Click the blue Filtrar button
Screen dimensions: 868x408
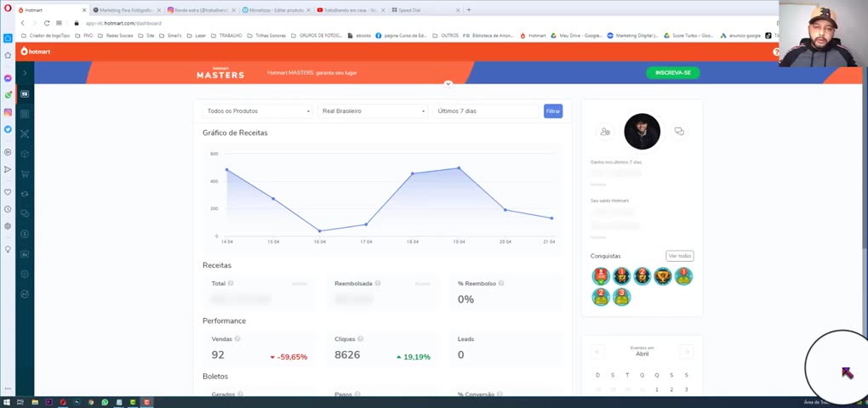(x=553, y=111)
